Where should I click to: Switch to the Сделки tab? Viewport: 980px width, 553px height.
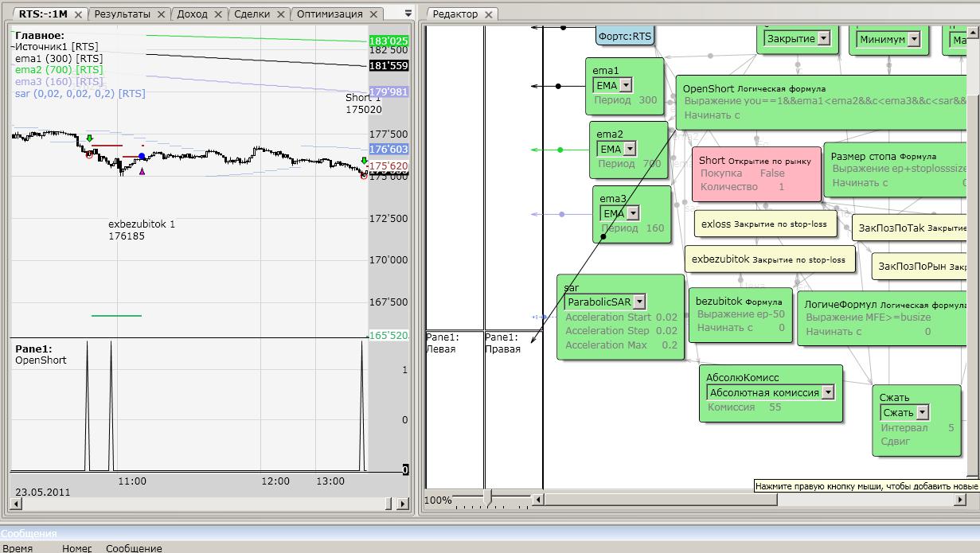point(251,14)
